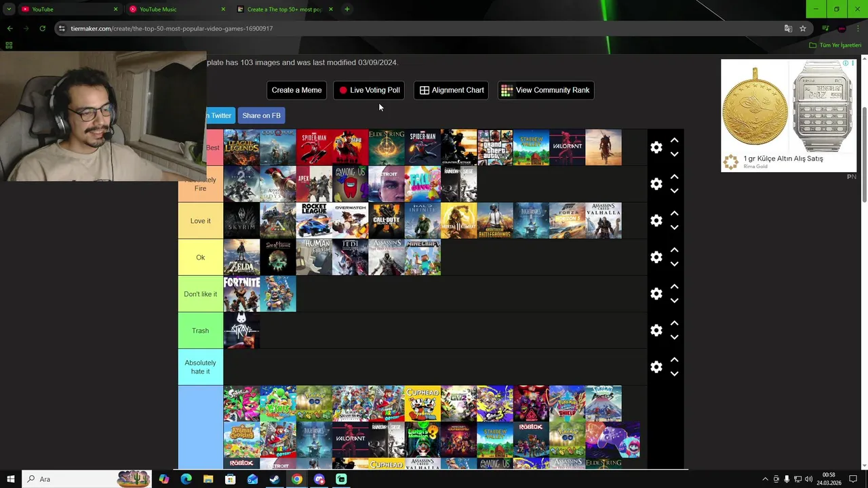
Task: Move Best tier down with chevron
Action: coord(674,155)
